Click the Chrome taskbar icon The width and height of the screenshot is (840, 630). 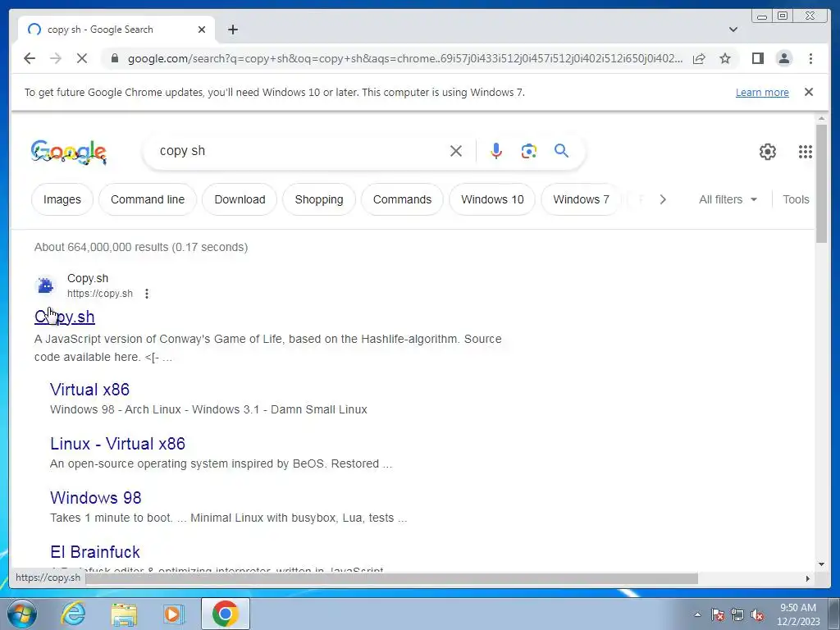coord(225,614)
